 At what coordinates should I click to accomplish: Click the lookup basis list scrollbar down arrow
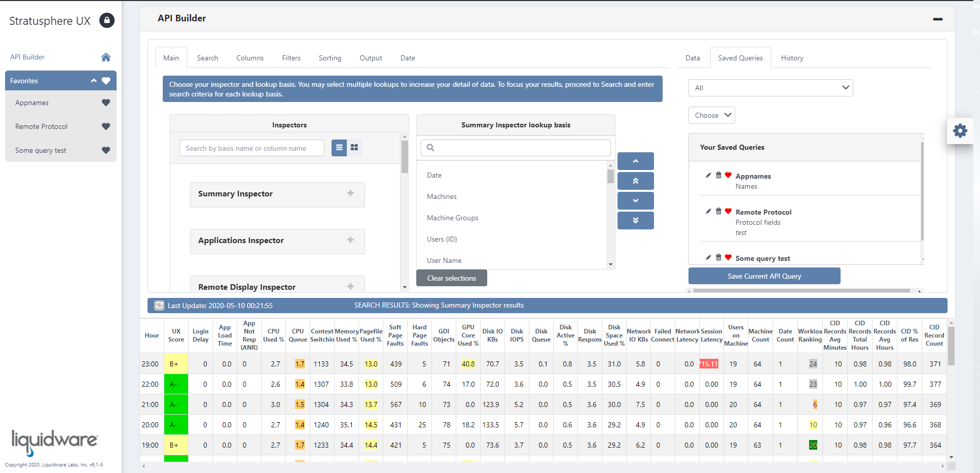coord(610,264)
